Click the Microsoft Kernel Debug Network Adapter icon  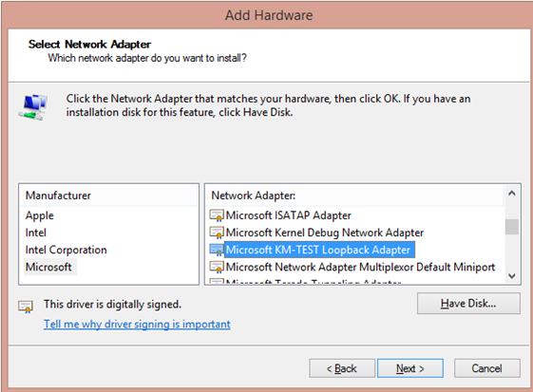click(217, 233)
